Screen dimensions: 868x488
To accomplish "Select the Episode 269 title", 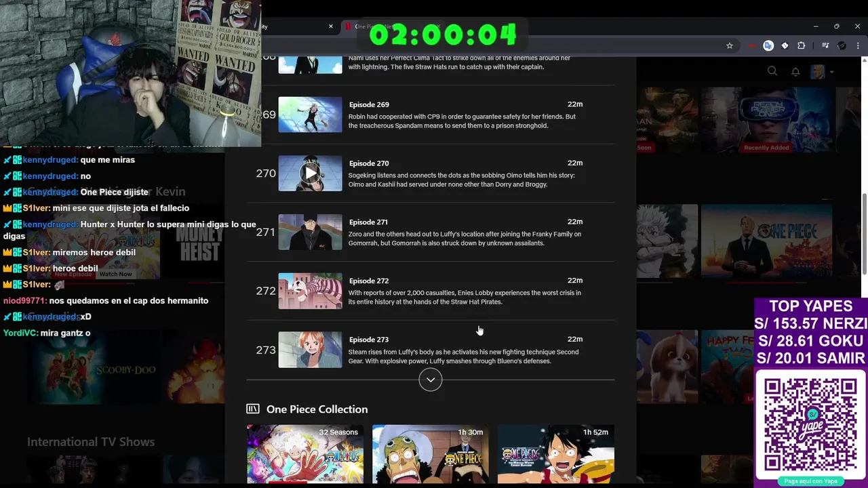I will pos(369,104).
